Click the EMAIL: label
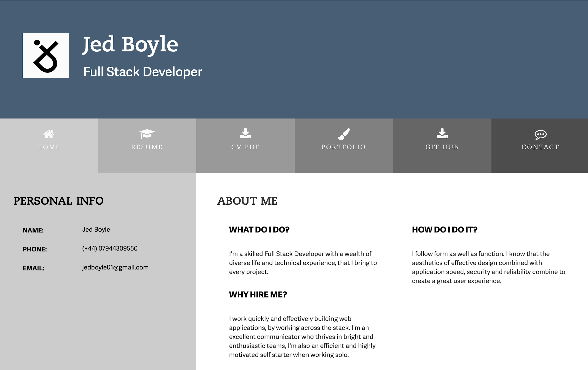 [34, 268]
